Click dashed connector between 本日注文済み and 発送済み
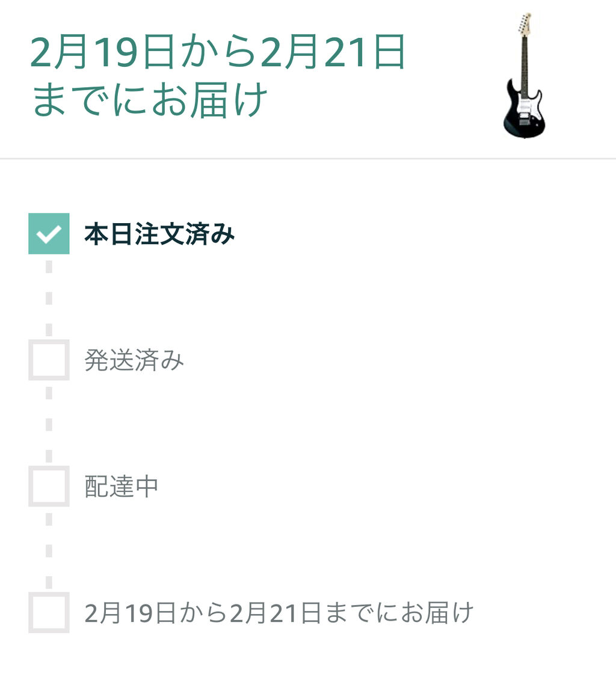The height and width of the screenshot is (682, 616). click(x=49, y=298)
